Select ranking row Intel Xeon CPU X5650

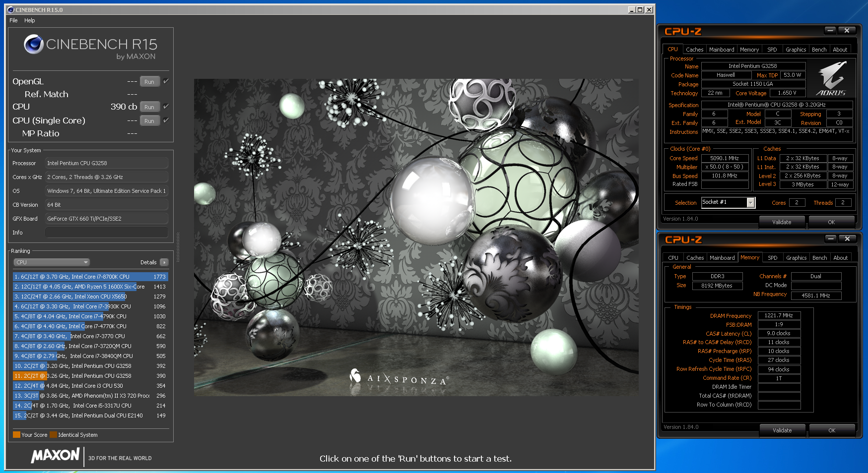tap(90, 296)
